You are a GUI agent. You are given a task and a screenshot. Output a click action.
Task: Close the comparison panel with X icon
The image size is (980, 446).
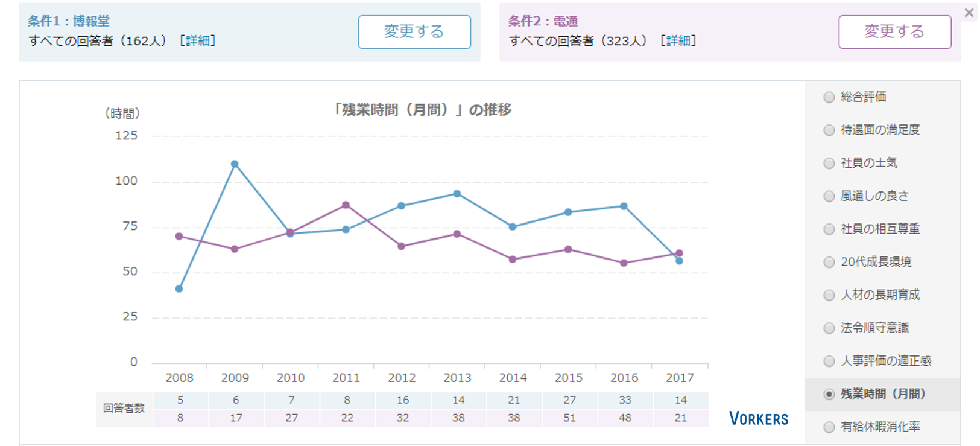point(969,13)
